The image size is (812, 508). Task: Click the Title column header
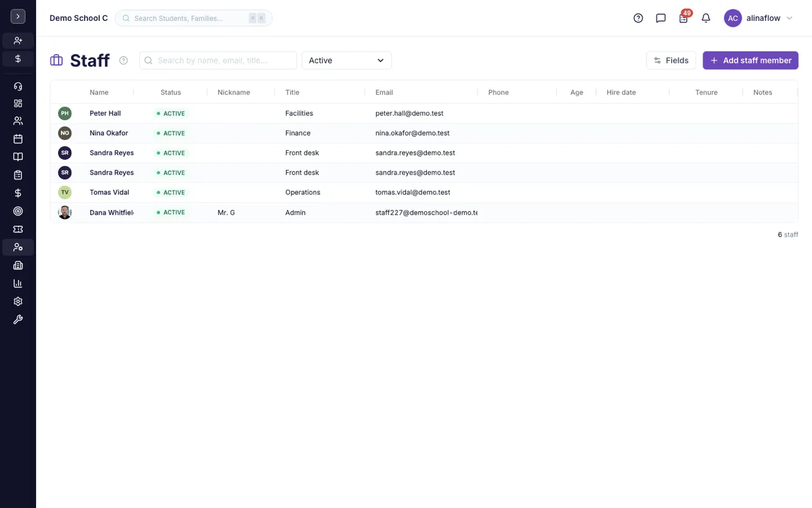(x=292, y=92)
